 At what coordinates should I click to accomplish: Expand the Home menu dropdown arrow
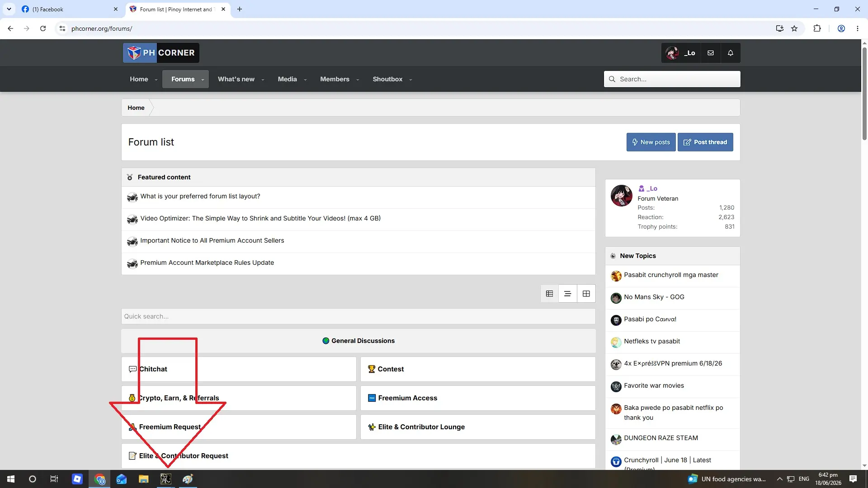tap(156, 80)
